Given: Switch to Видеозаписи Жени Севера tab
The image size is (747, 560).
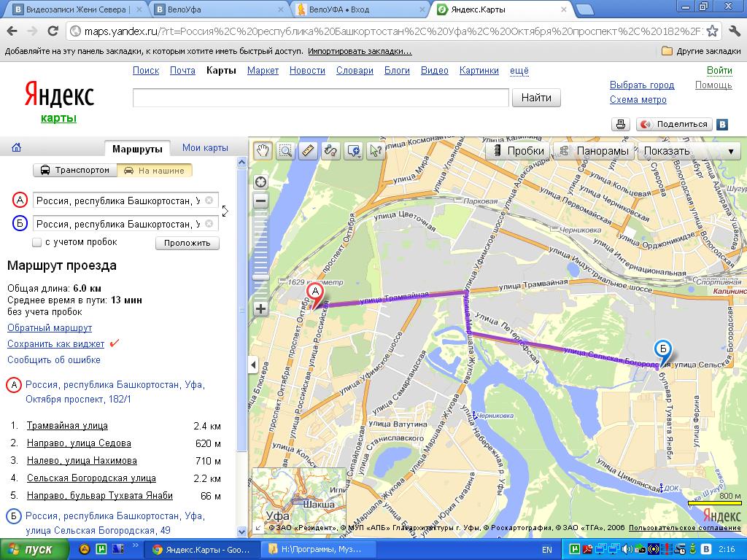Looking at the screenshot, I should tap(76, 9).
